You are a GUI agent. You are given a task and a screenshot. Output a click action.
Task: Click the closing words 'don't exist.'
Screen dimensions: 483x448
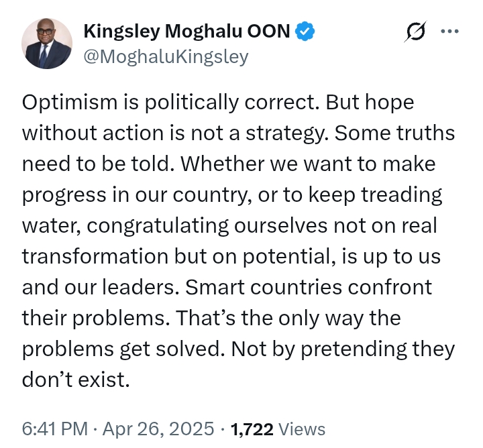[x=74, y=380]
